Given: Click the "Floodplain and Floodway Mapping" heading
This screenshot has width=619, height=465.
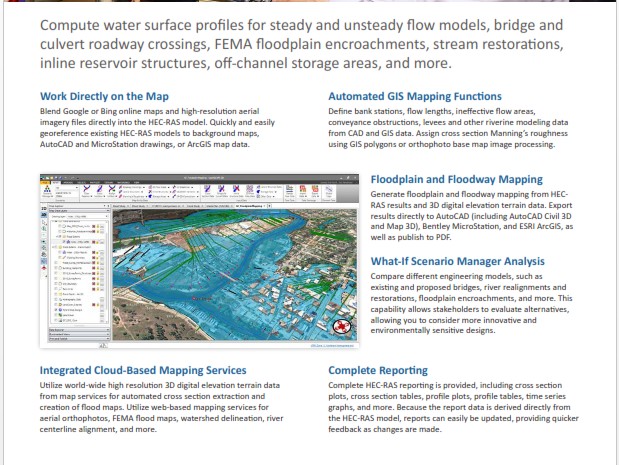Looking at the screenshot, I should (456, 179).
